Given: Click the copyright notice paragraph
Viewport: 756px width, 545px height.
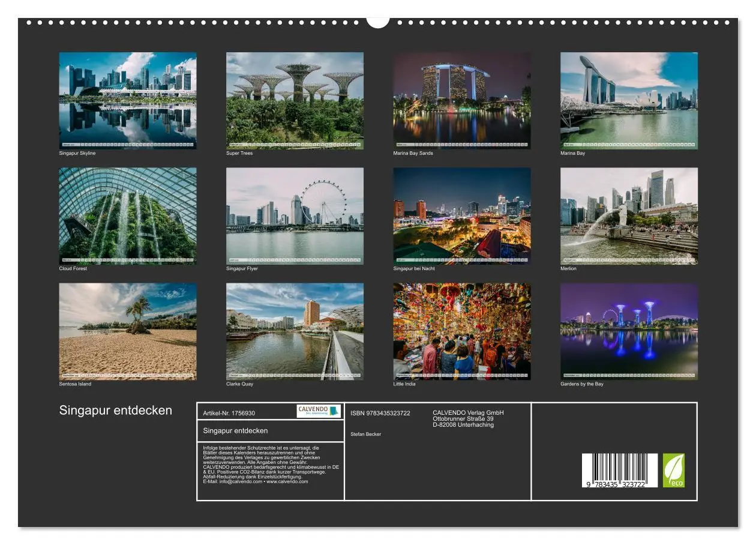Looking at the screenshot, I should (271, 465).
